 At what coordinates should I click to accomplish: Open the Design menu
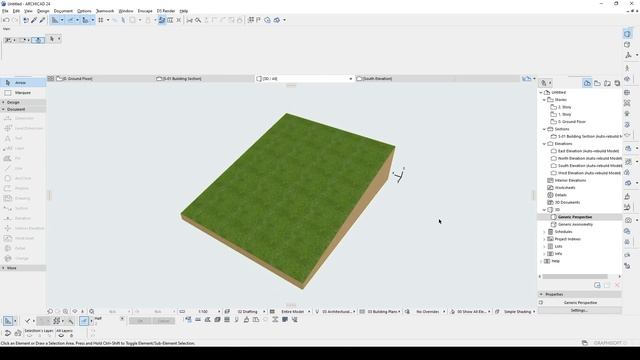[x=43, y=11]
